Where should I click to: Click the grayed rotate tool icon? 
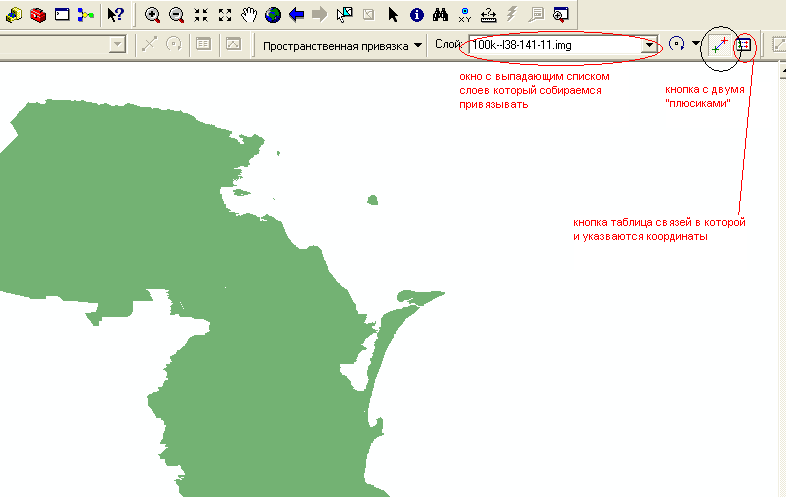pyautogui.click(x=173, y=44)
